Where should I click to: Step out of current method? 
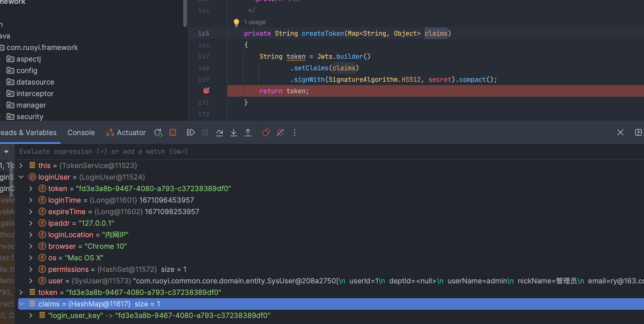click(248, 133)
